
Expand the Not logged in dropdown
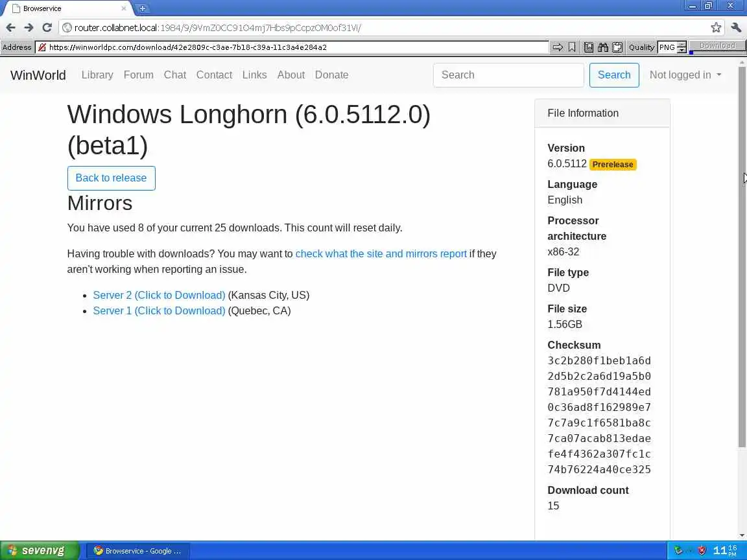coord(685,75)
